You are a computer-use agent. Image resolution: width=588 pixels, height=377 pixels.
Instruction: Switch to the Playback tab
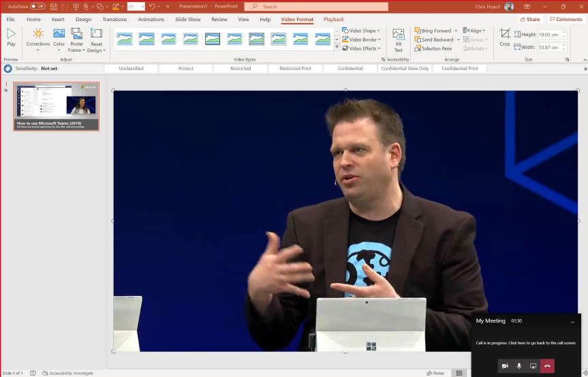coord(333,19)
